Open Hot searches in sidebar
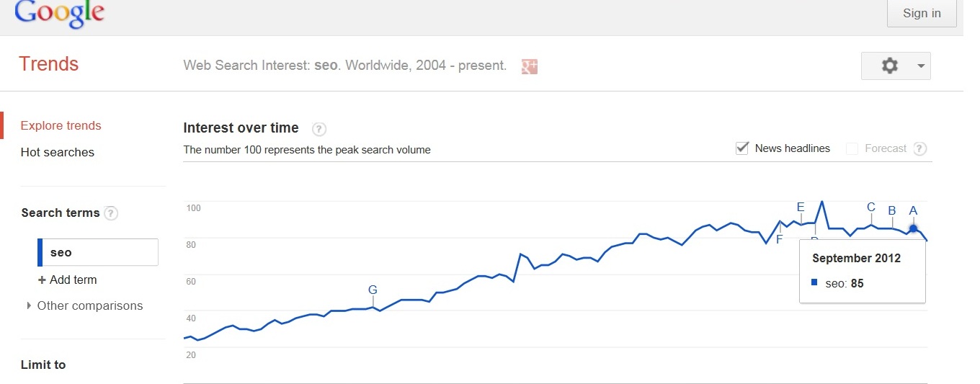 [x=58, y=152]
